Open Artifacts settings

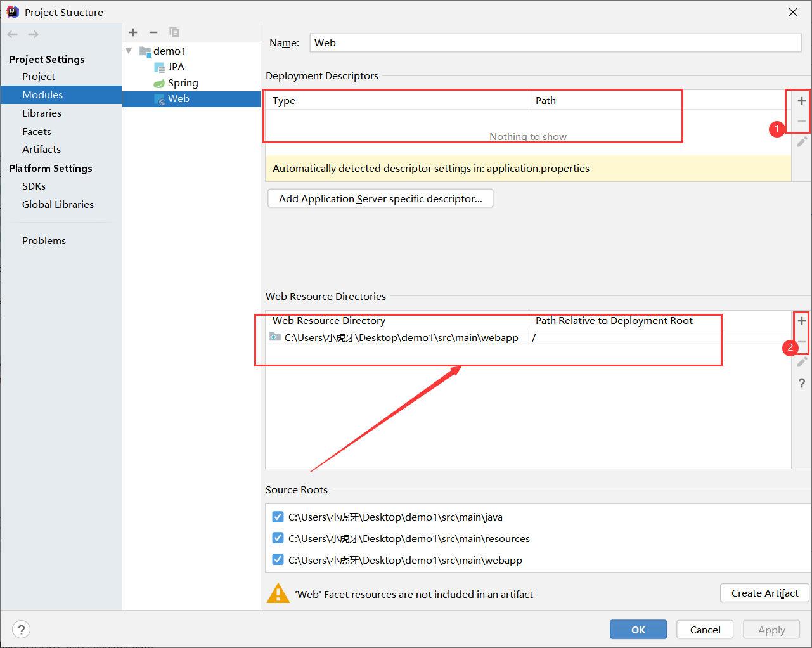click(42, 150)
